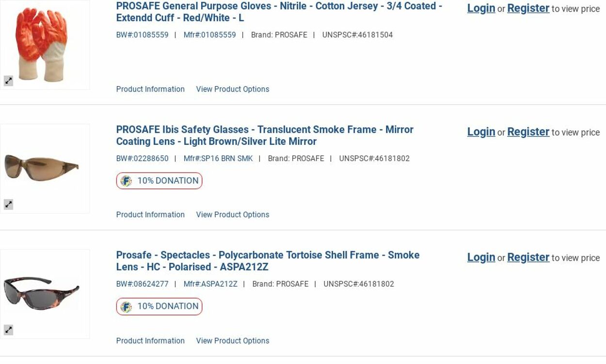Click Login link for tortoise spectacles price
Screen dimensions: 606x364
pyautogui.click(x=481, y=257)
